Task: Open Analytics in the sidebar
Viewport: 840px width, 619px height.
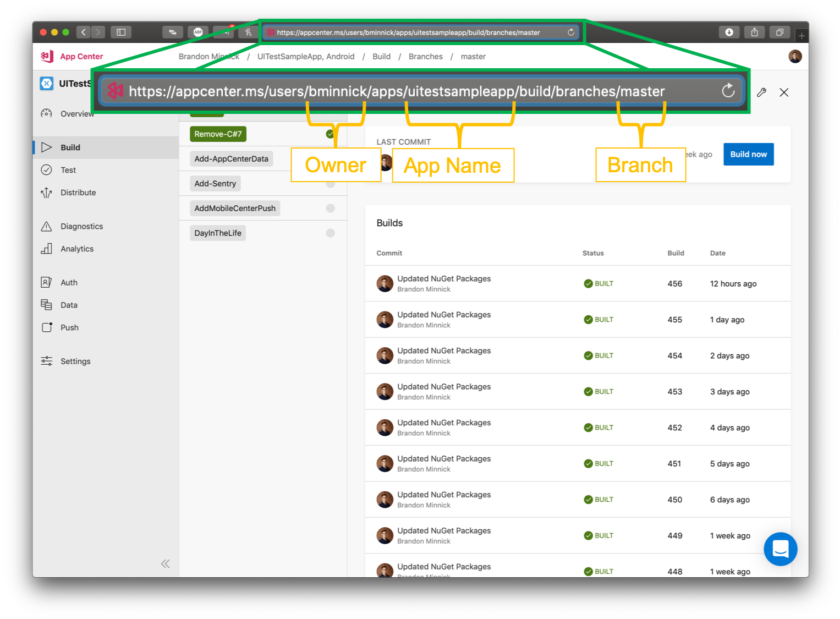Action: point(106,249)
